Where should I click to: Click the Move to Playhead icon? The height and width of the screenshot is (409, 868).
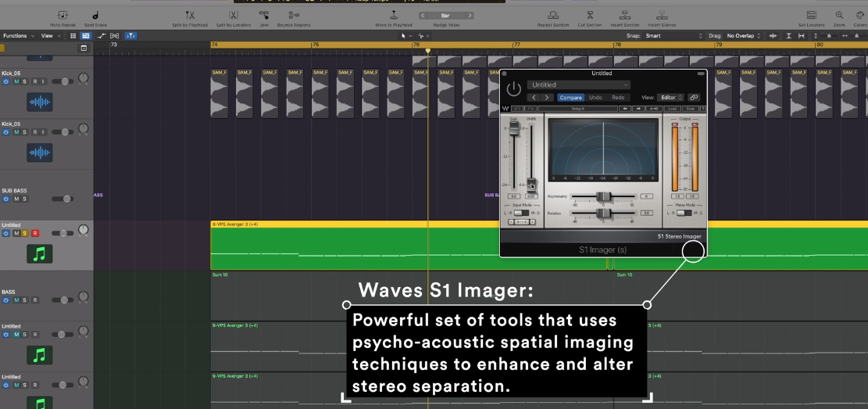(x=394, y=16)
